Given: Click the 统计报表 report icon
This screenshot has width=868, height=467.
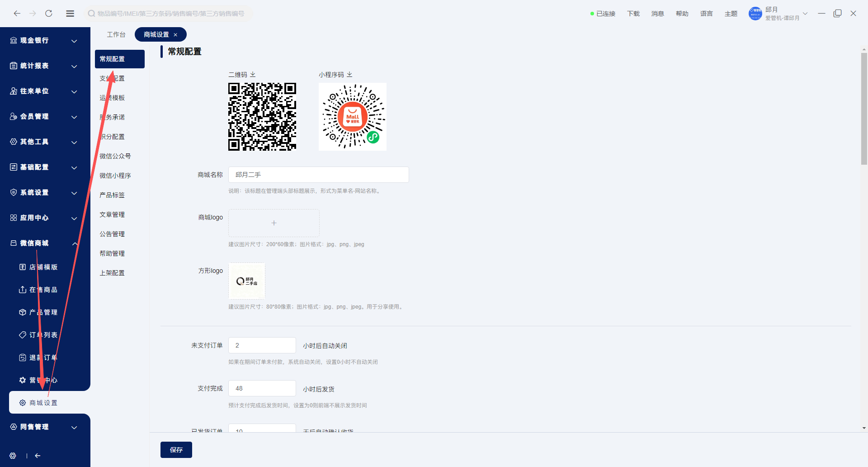Looking at the screenshot, I should click(14, 66).
